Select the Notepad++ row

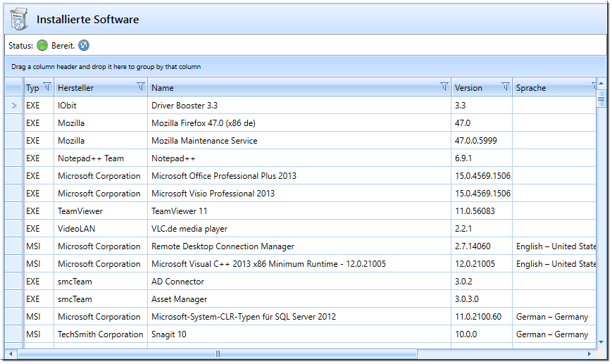tap(301, 158)
